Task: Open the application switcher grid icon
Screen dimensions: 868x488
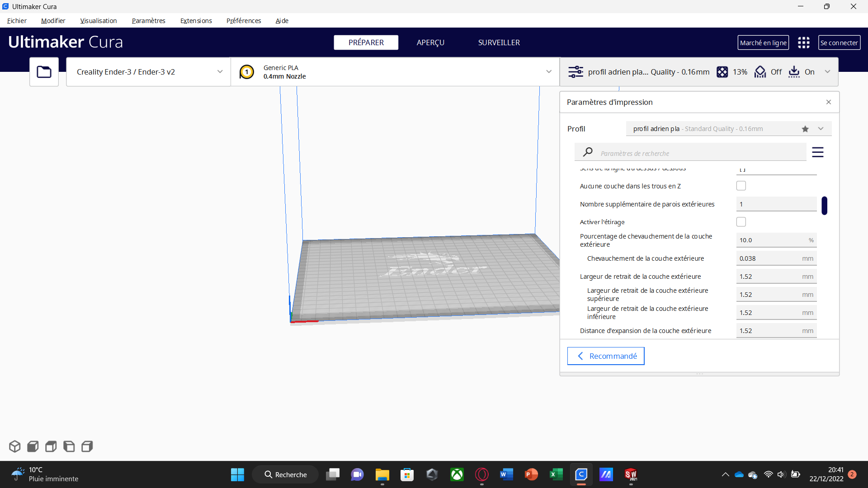Action: pos(803,42)
